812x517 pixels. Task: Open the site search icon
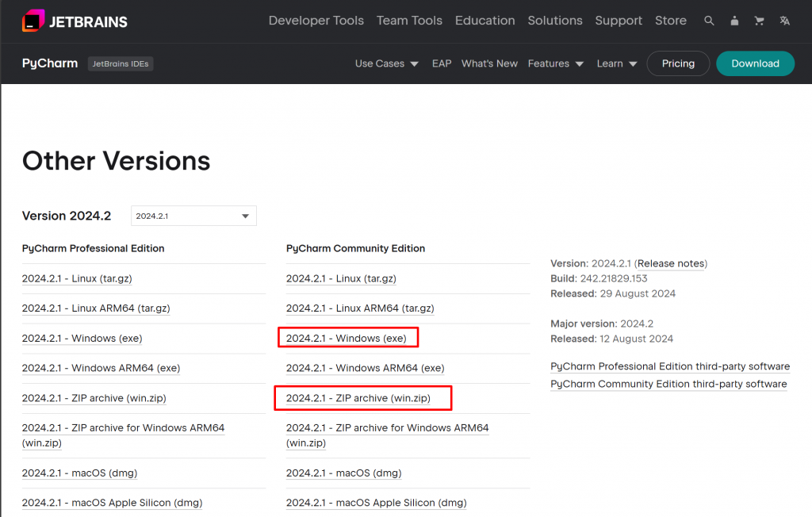pyautogui.click(x=709, y=21)
